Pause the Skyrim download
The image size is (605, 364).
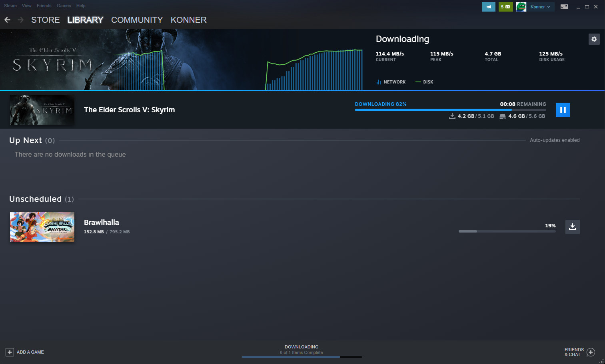tap(563, 110)
